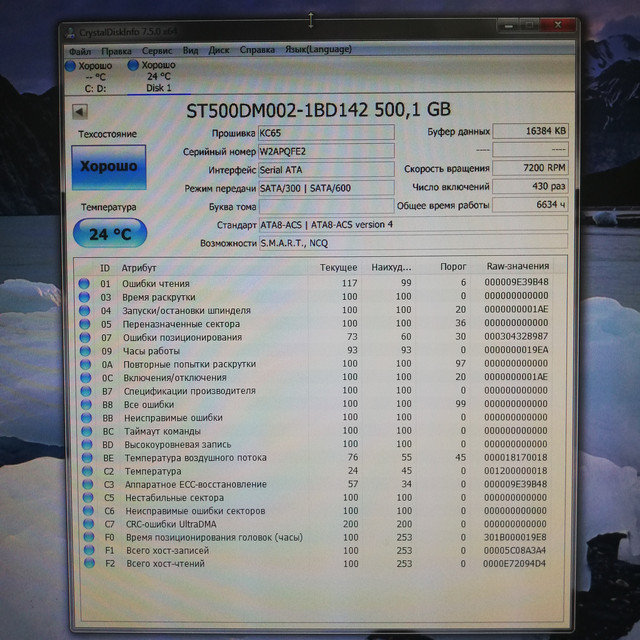Click the status circle for attribute F2 Всего хост-чтений
The image size is (640, 640).
(x=85, y=564)
